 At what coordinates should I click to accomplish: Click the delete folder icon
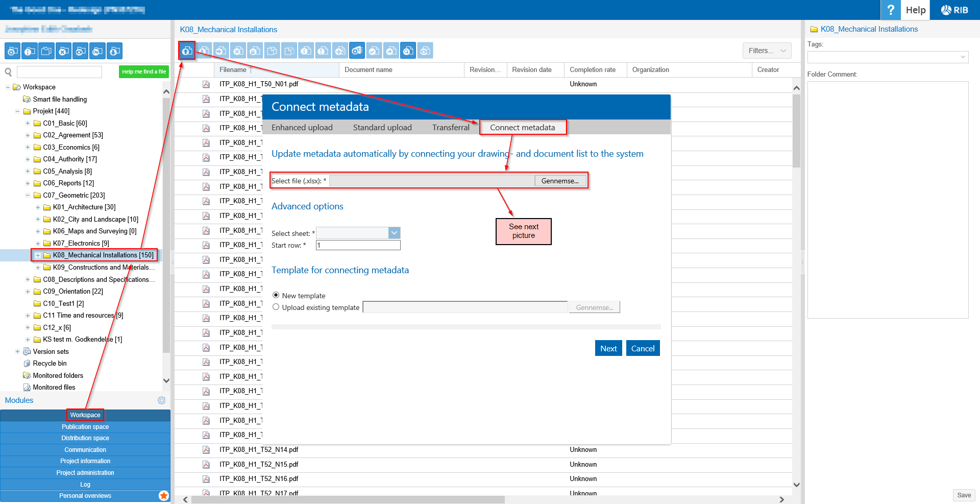pyautogui.click(x=63, y=51)
